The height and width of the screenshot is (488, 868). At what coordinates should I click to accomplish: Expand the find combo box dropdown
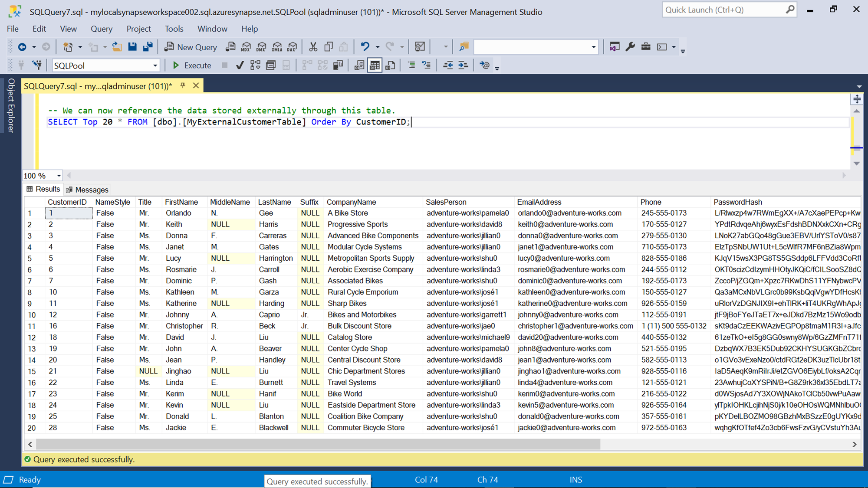pos(593,47)
